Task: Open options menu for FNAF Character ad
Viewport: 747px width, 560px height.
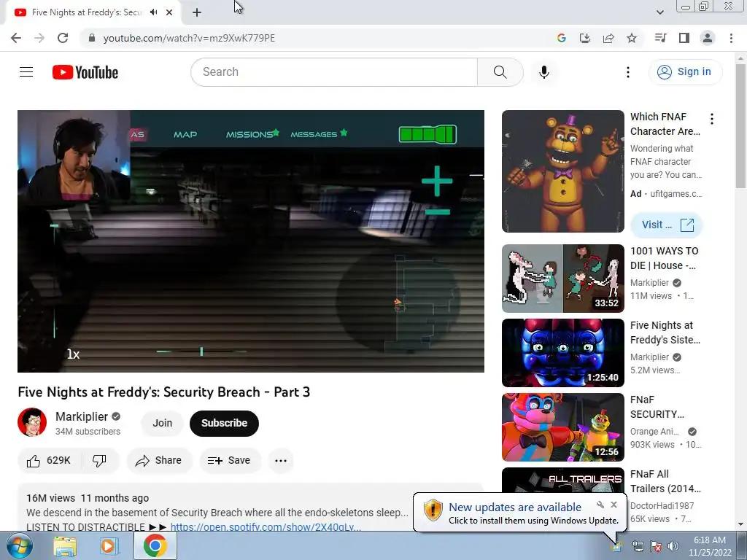Action: tap(712, 119)
